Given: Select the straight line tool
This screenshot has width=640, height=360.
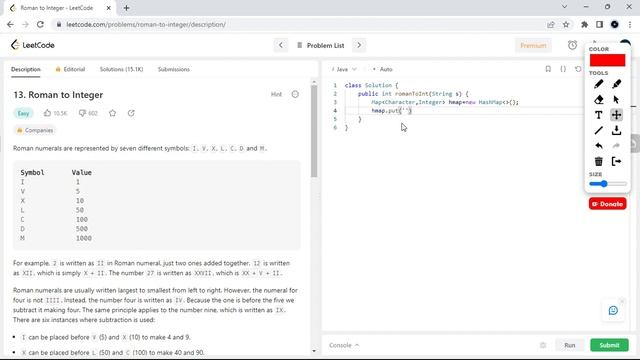Looking at the screenshot, I should [598, 131].
